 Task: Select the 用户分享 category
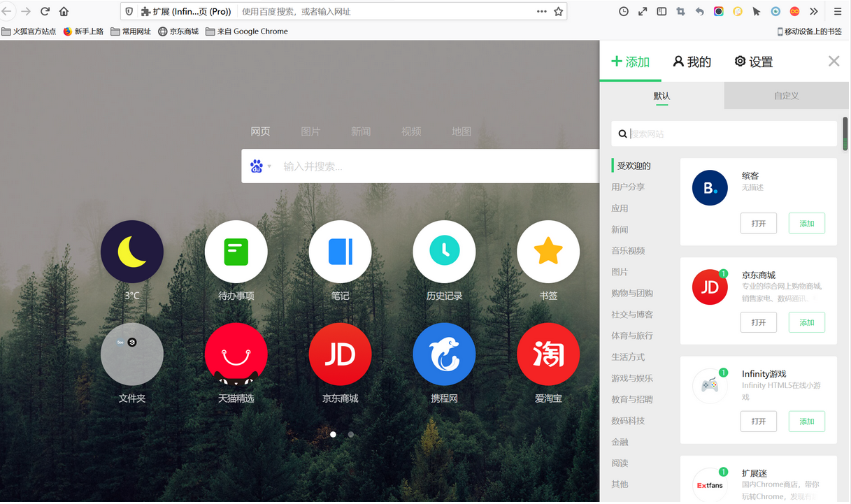coord(628,187)
